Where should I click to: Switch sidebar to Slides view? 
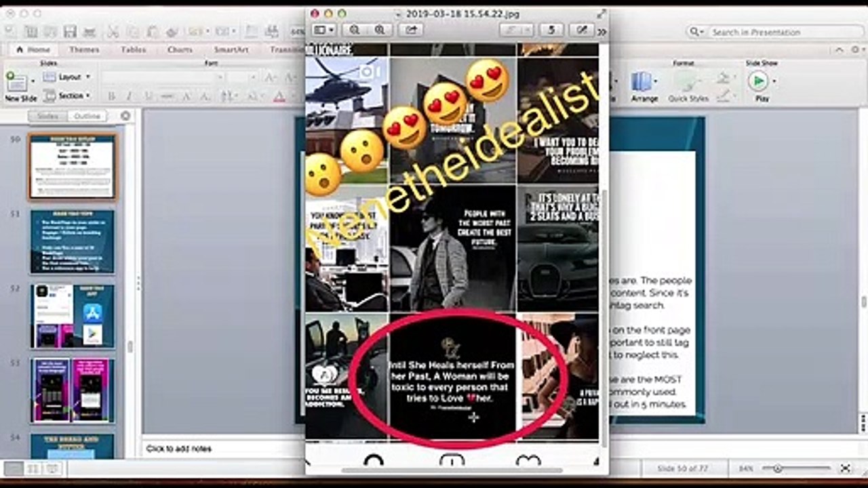tap(47, 116)
